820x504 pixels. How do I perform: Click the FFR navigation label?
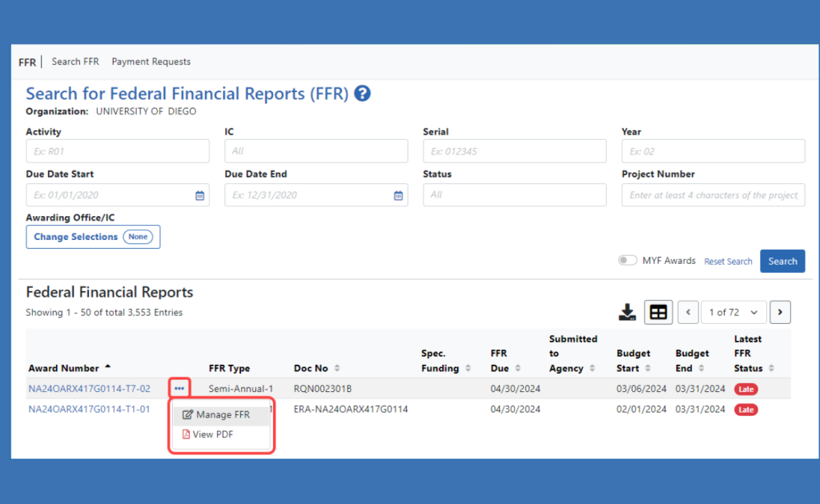tap(27, 62)
